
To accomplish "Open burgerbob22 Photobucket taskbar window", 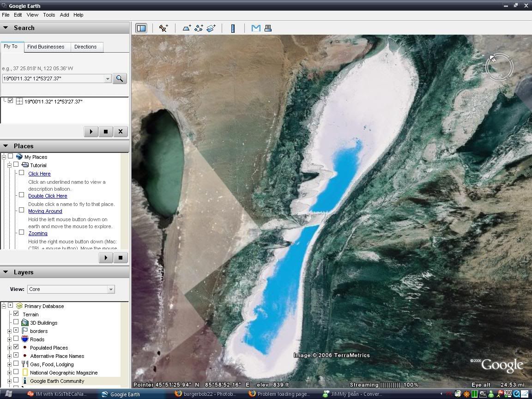I will click(x=205, y=394).
